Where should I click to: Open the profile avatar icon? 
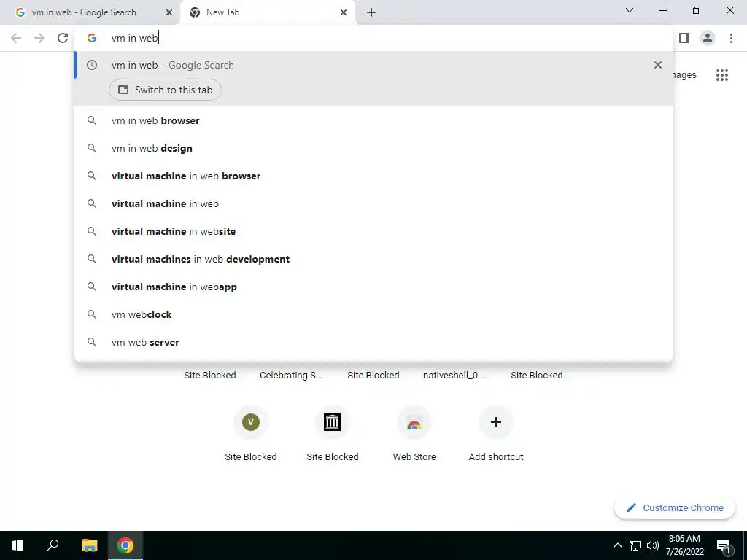point(708,38)
